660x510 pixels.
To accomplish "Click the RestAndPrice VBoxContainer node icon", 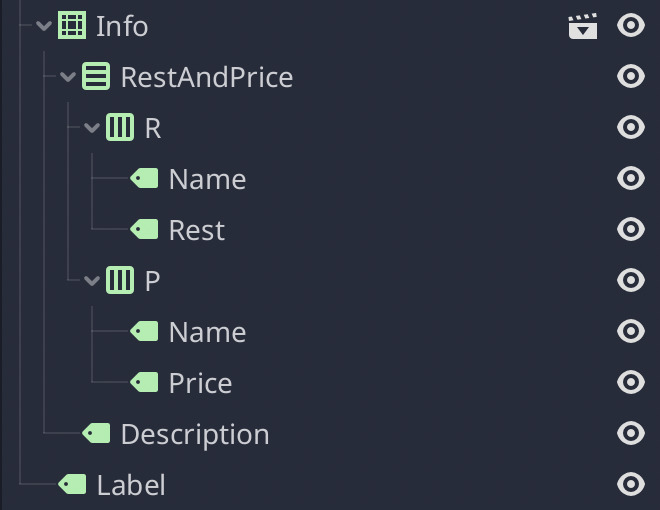I will (x=96, y=76).
